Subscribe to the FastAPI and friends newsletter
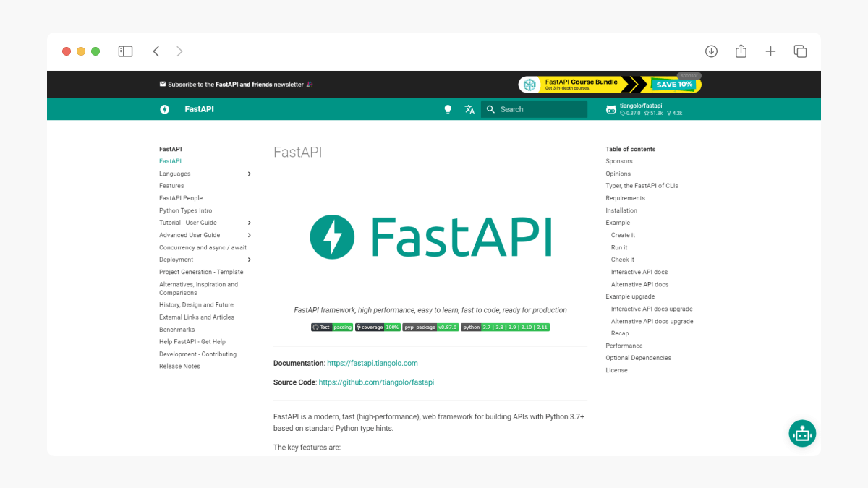The image size is (868, 488). 236,85
